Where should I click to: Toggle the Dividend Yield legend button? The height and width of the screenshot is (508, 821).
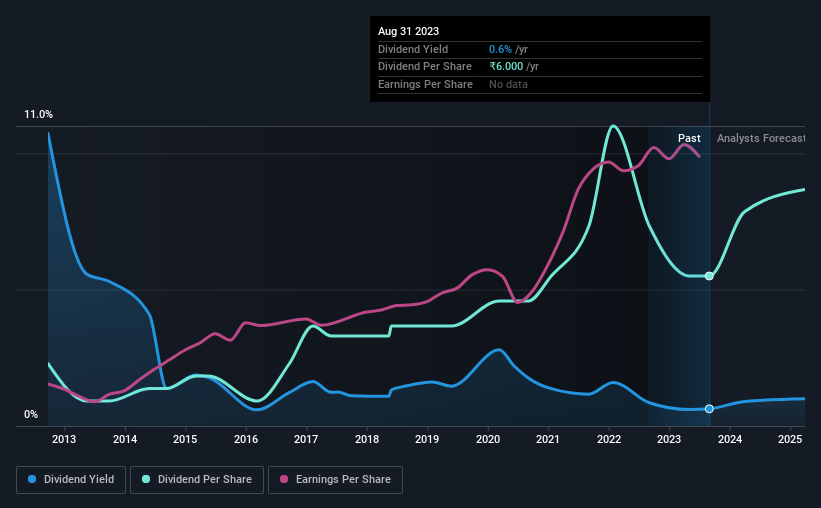point(71,480)
